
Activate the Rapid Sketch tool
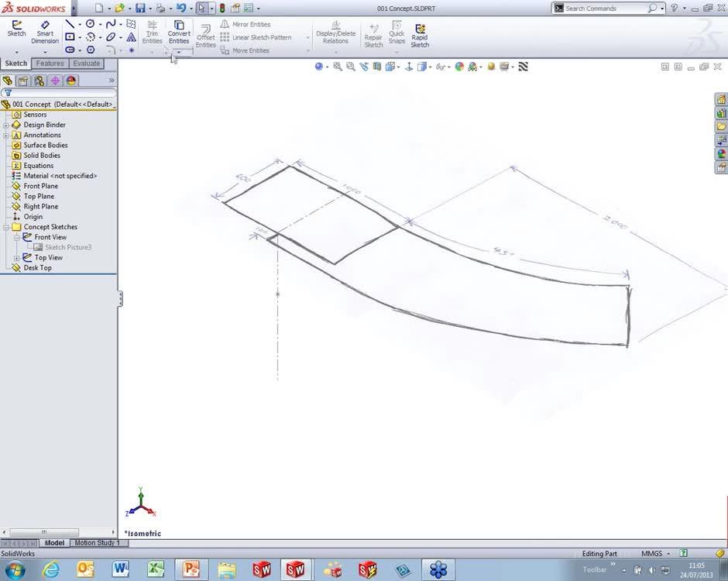pyautogui.click(x=419, y=35)
